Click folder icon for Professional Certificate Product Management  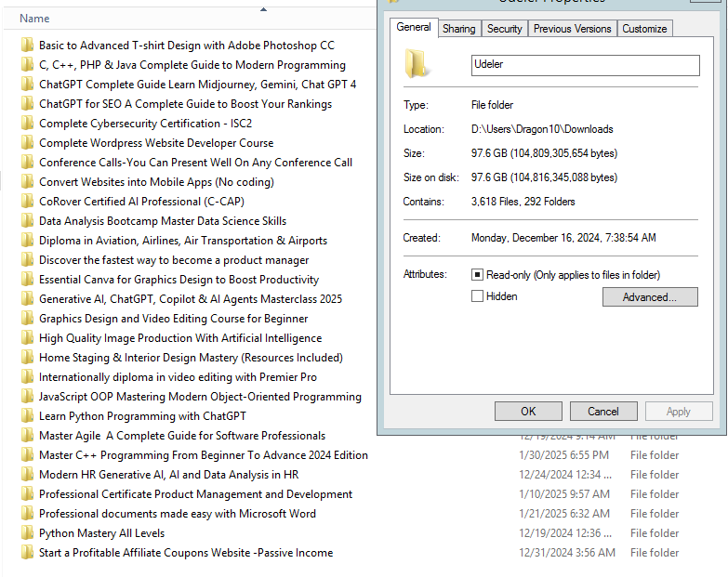pos(27,493)
